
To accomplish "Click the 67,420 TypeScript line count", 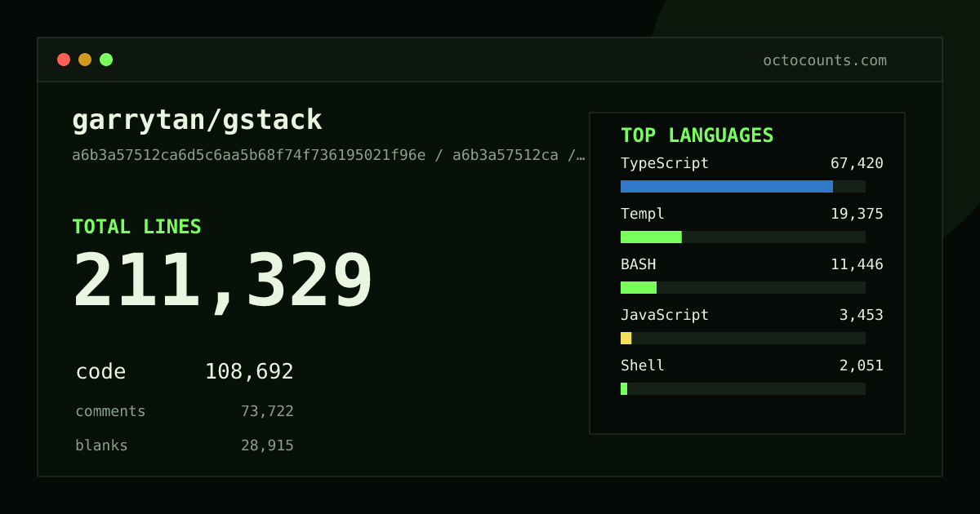I will point(857,163).
